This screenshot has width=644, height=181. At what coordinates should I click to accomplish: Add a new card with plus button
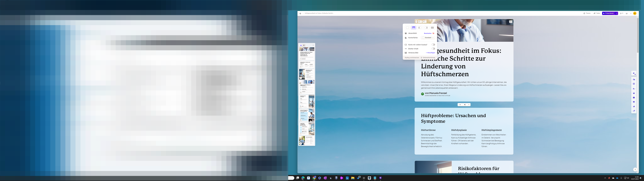point(460,105)
